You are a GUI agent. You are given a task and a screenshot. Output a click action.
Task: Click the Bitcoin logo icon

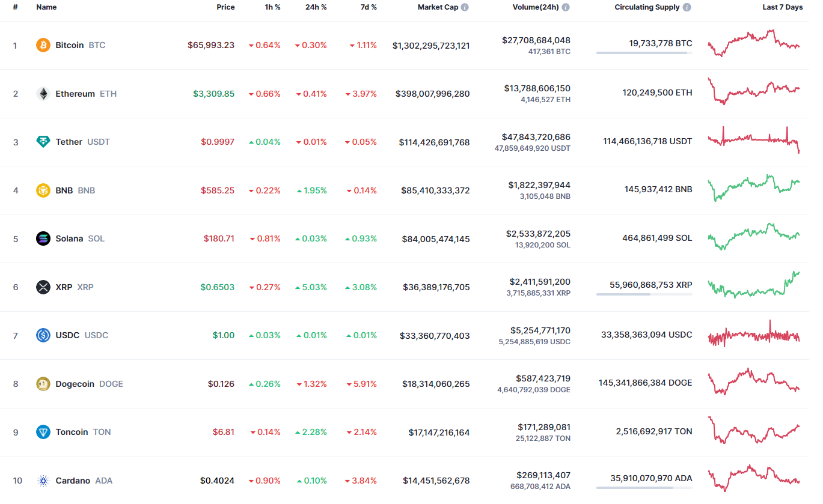(x=43, y=45)
